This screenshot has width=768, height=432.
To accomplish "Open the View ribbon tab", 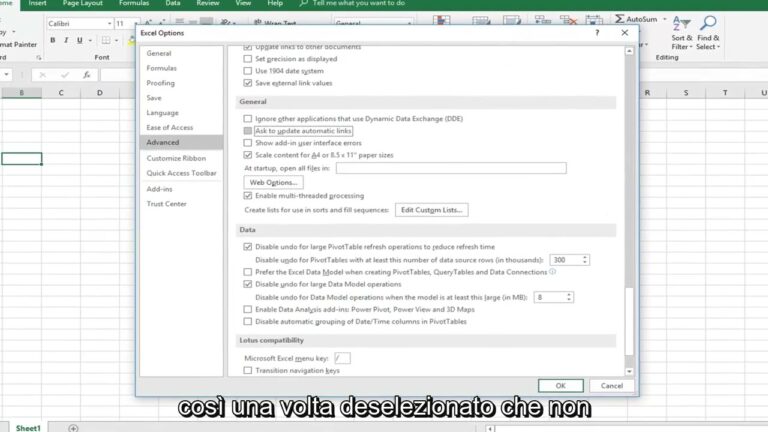I will (243, 3).
